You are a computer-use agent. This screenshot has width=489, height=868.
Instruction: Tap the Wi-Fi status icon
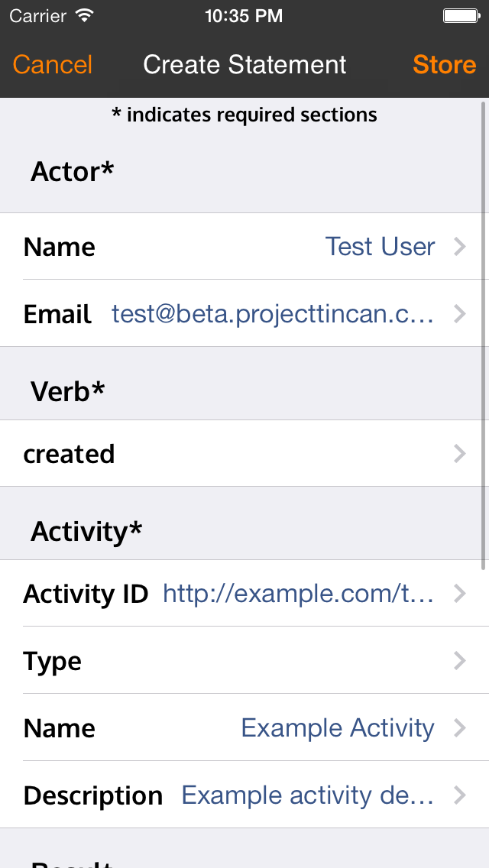85,15
